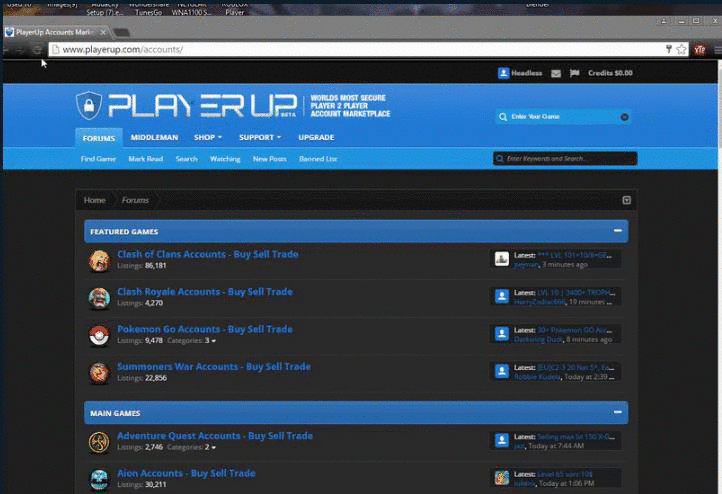Click latest poster avatar in Clash of Clans row
This screenshot has width=722, height=494.
[x=501, y=259]
